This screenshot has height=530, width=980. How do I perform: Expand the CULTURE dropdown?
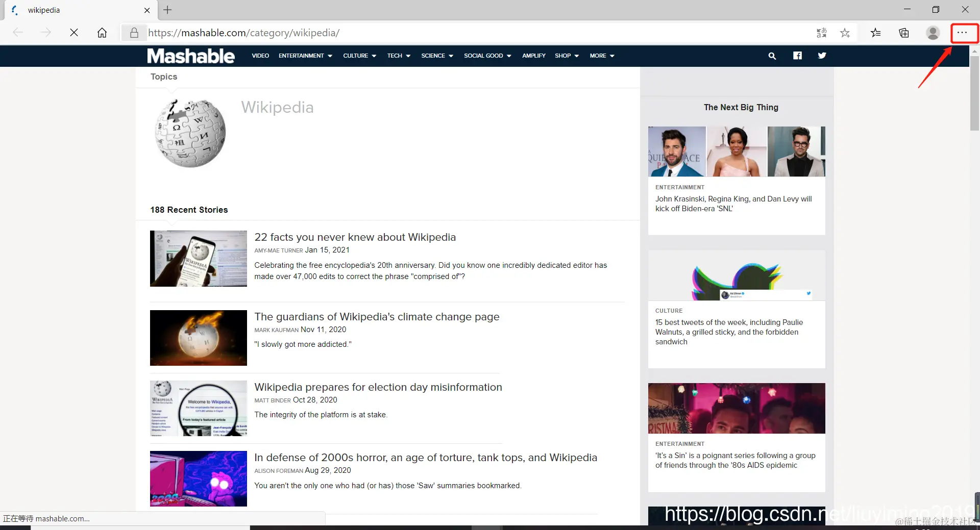pyautogui.click(x=359, y=56)
